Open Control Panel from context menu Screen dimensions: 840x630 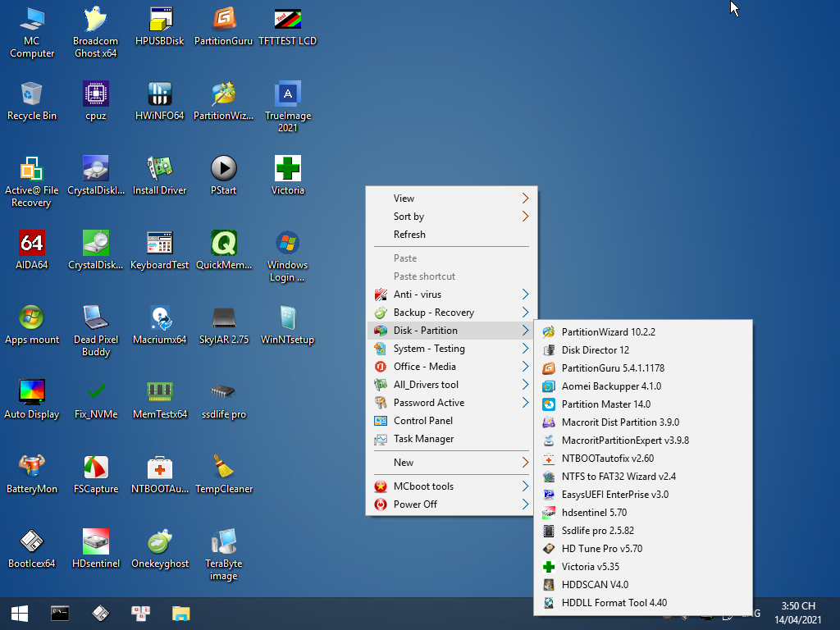point(451,421)
